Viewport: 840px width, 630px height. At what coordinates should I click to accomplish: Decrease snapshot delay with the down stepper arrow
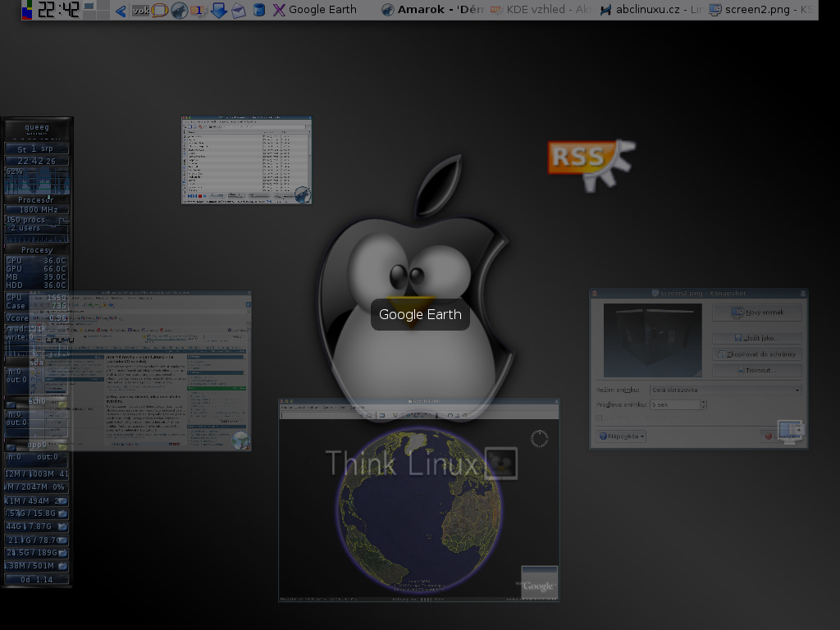tap(704, 408)
